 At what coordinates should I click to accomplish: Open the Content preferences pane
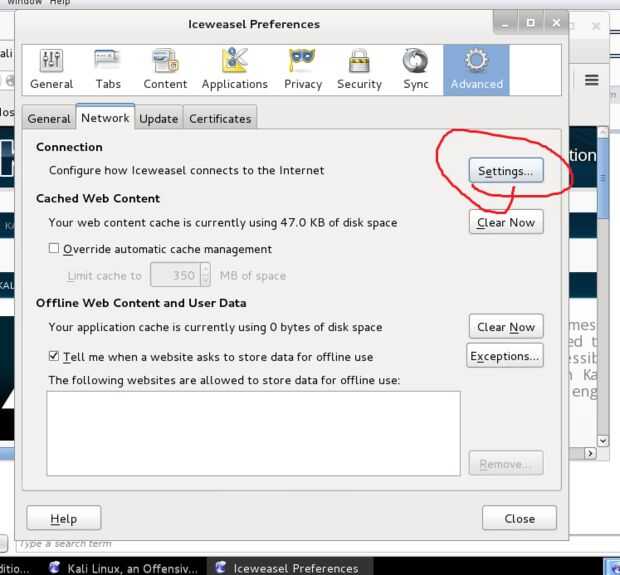point(165,70)
